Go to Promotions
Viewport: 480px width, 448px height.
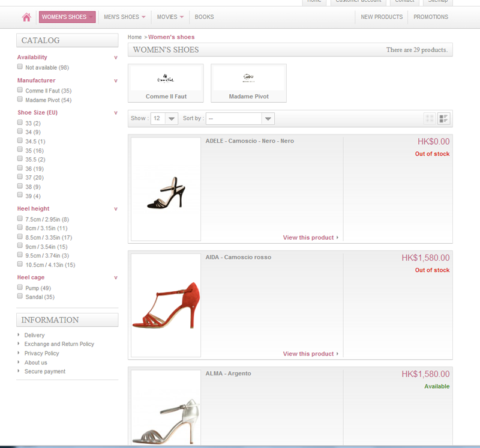(431, 17)
